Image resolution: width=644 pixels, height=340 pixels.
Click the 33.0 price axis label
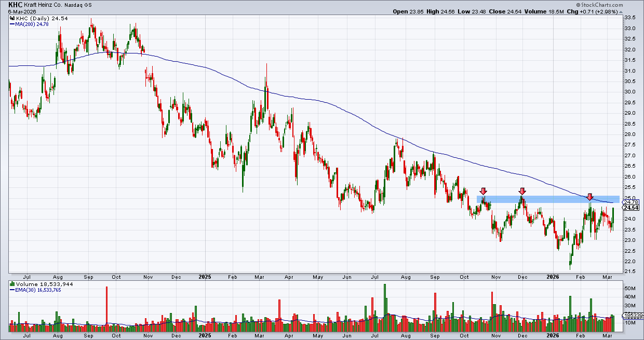click(x=629, y=28)
